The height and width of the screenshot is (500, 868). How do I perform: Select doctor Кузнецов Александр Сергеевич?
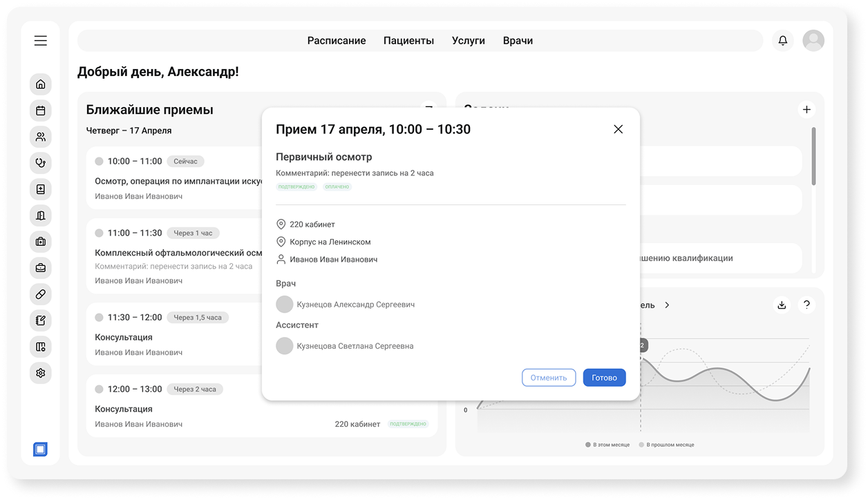[x=346, y=304]
